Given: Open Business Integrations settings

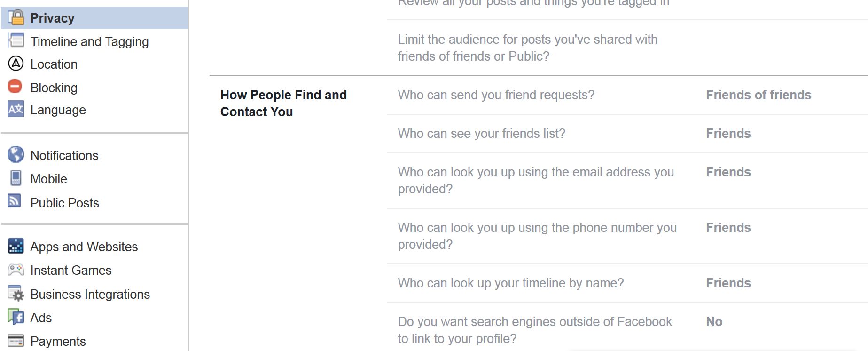Looking at the screenshot, I should click(90, 294).
